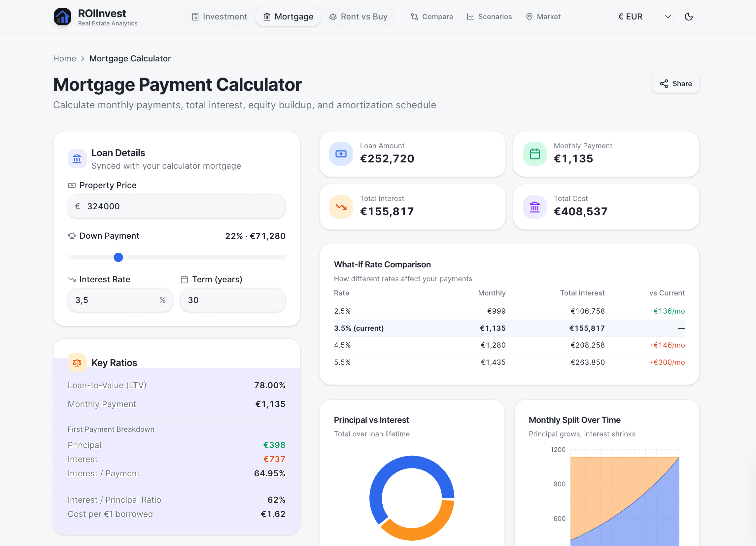
Task: Focus the Term (years) input field
Action: coord(233,300)
